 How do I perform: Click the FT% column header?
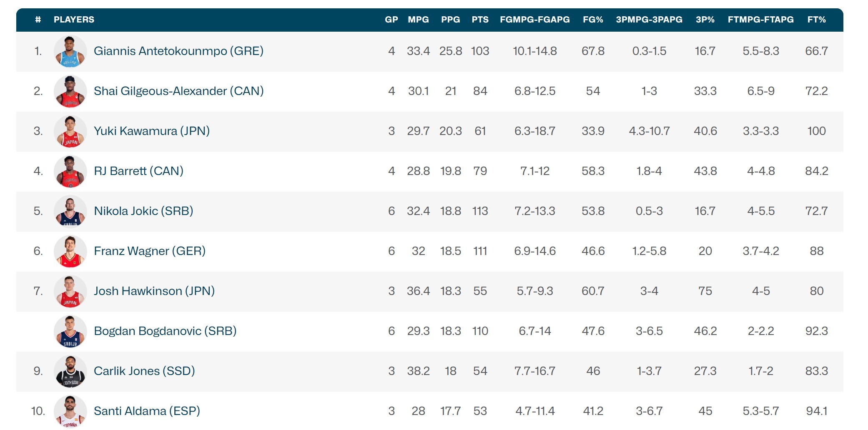[816, 20]
